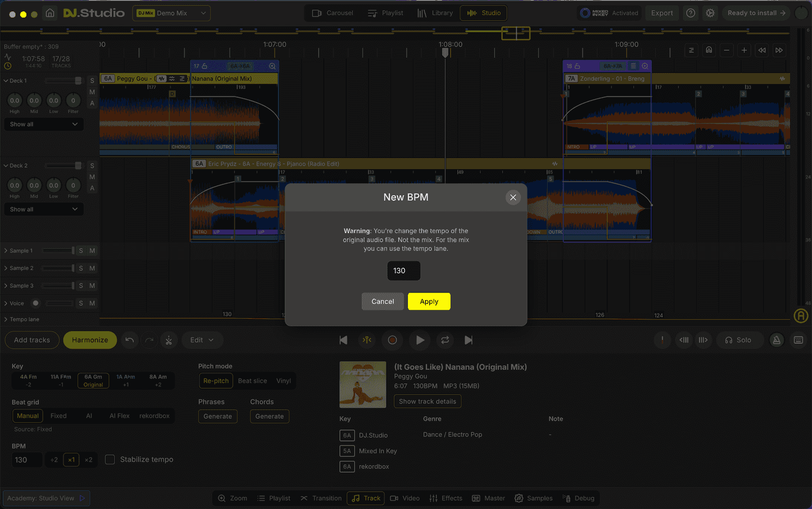Image resolution: width=812 pixels, height=509 pixels.
Task: Open the Samples panel at bottom
Action: coord(534,498)
